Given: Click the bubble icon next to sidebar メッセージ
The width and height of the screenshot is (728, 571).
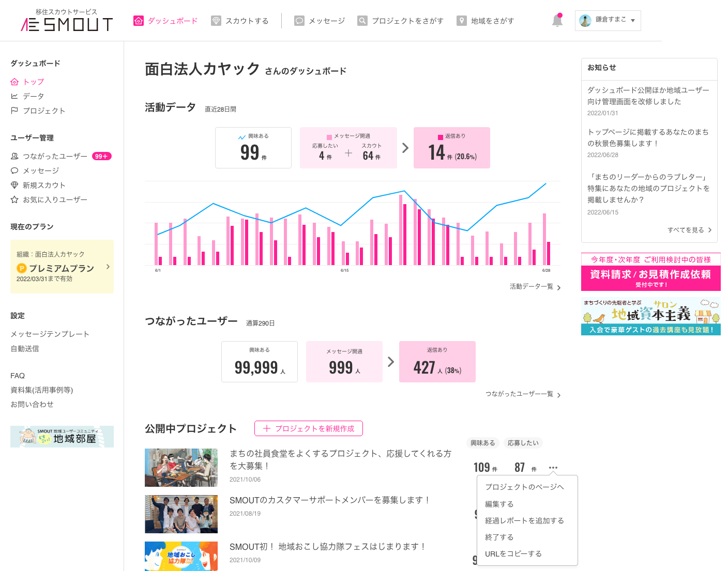Looking at the screenshot, I should coord(14,171).
